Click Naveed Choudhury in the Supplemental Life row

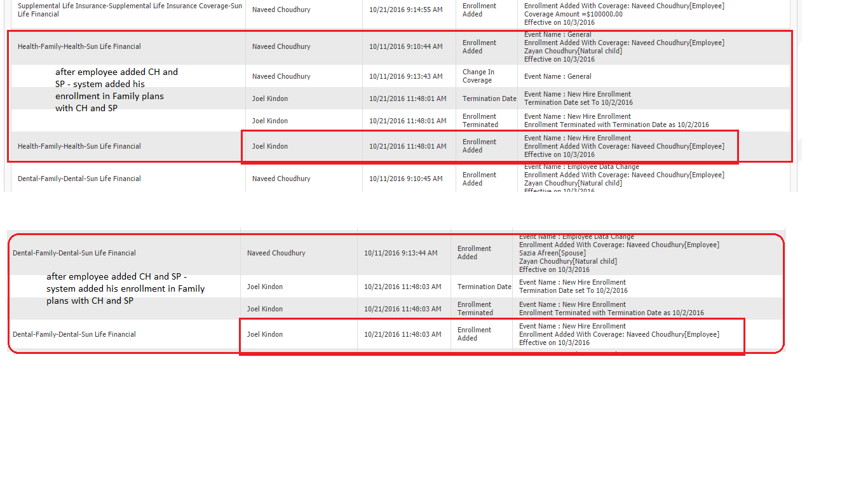tap(281, 10)
